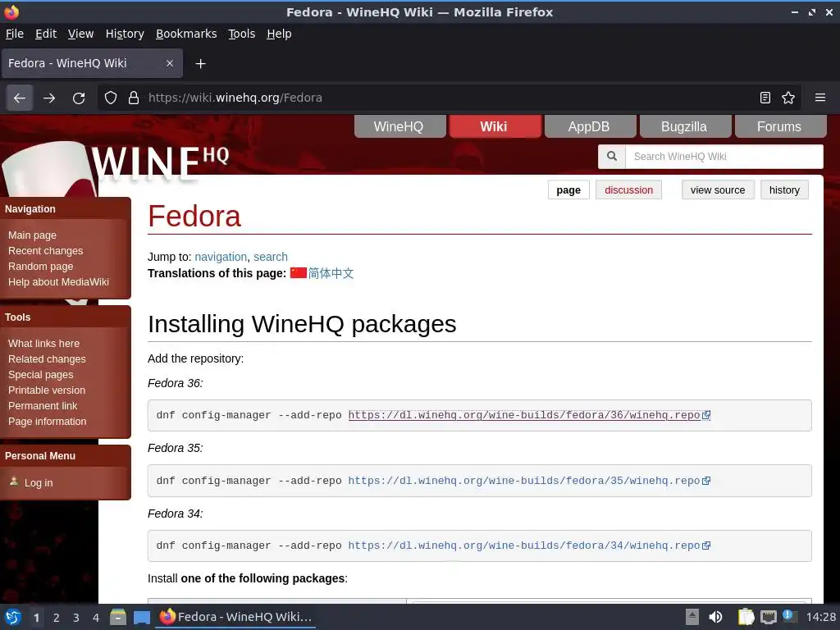Open What links here tool
840x630 pixels.
coord(44,344)
